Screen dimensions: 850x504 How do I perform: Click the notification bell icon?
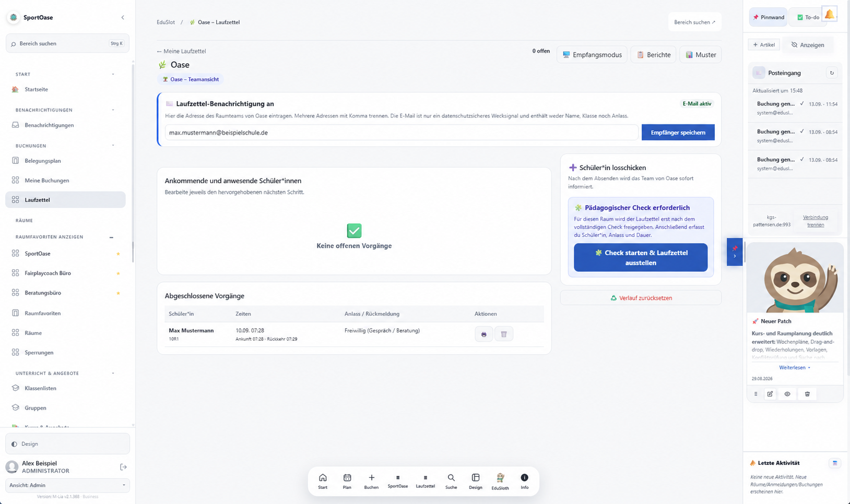(x=829, y=15)
